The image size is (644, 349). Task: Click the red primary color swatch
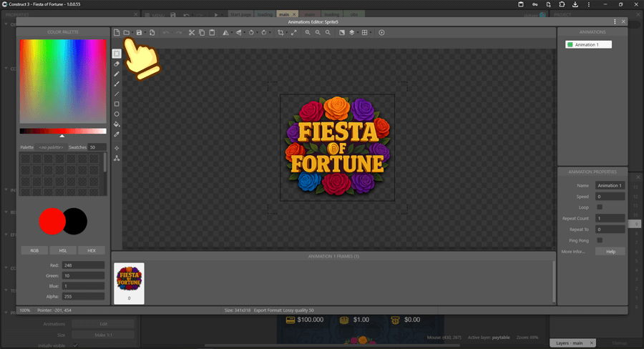click(52, 222)
